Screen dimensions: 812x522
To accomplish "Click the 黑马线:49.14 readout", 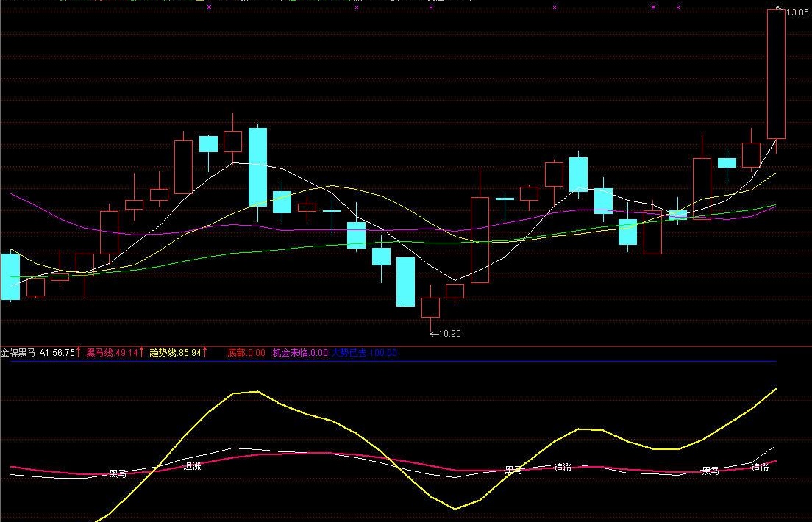I will coord(113,353).
